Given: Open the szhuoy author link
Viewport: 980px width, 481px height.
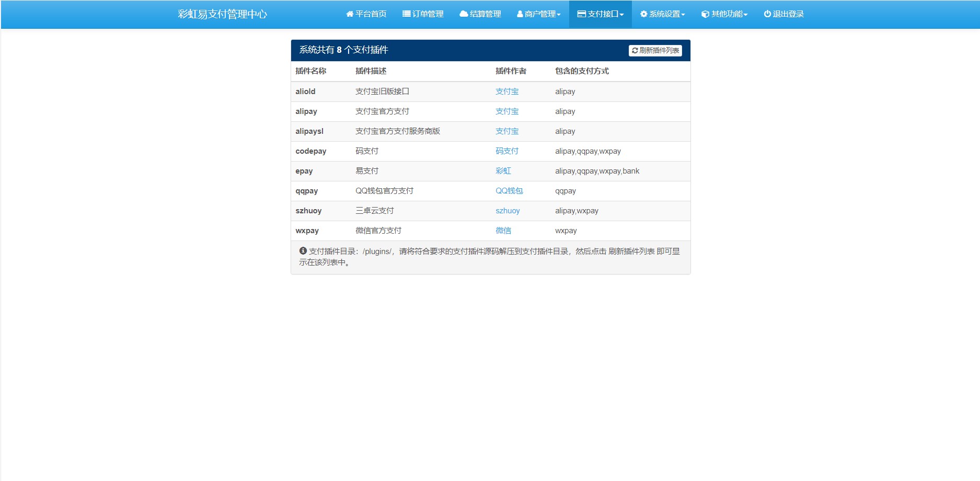Looking at the screenshot, I should point(508,211).
